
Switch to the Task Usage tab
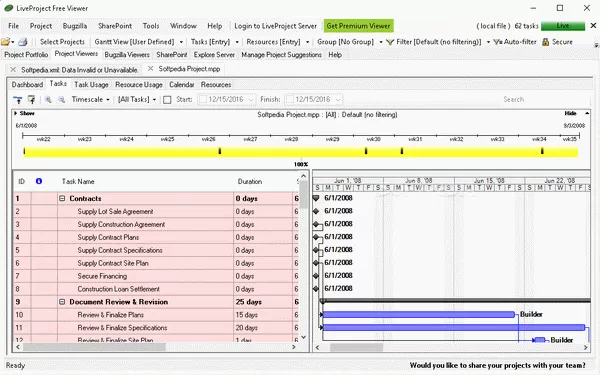91,85
